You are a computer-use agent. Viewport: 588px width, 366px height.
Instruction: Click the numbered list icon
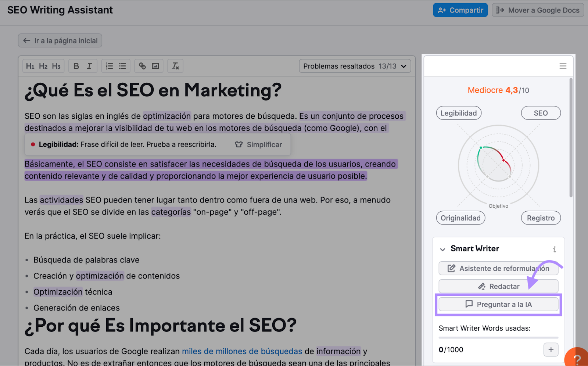(x=109, y=66)
